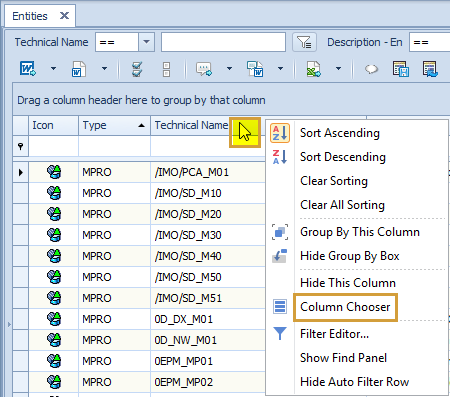This screenshot has width=450, height=397.
Task: Click the Excel export icon
Action: coord(313,69)
